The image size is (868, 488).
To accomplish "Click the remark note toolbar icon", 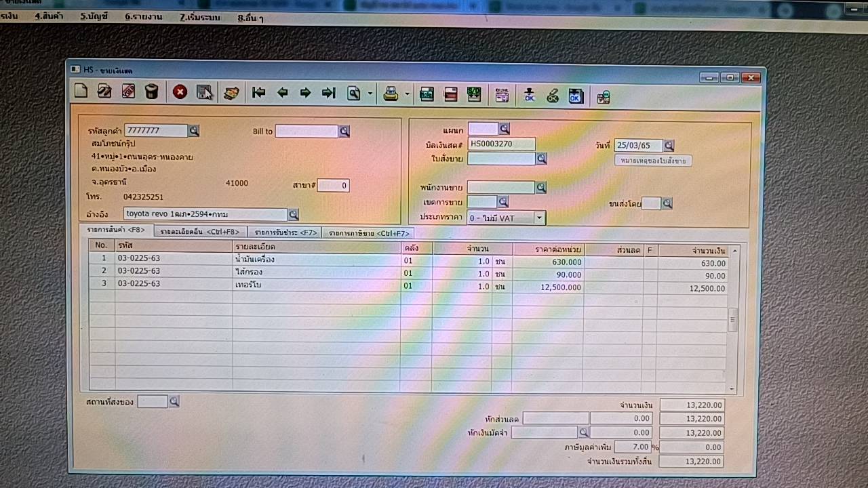I will [502, 96].
